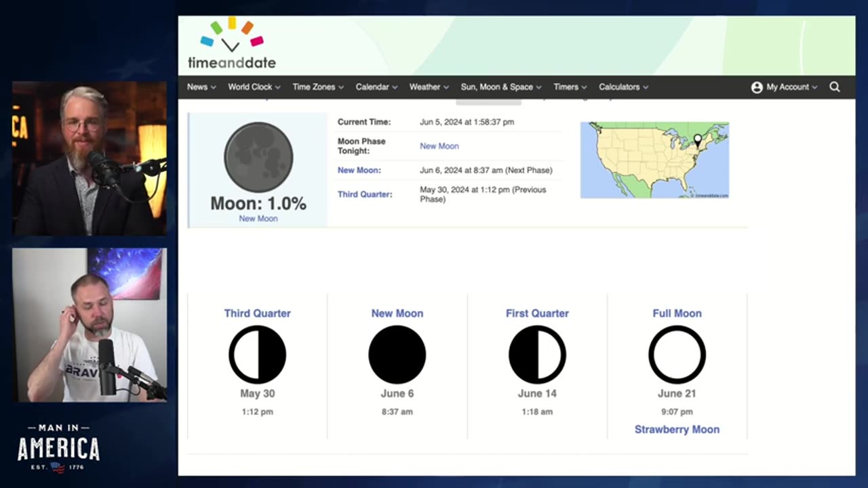Screen dimensions: 868x488
Task: Expand the My Account menu
Action: point(791,87)
